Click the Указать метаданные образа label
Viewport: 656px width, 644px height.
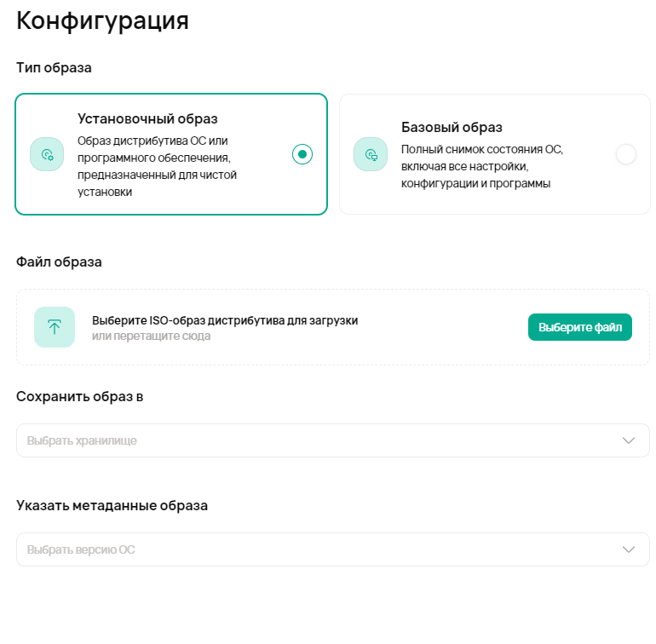112,505
